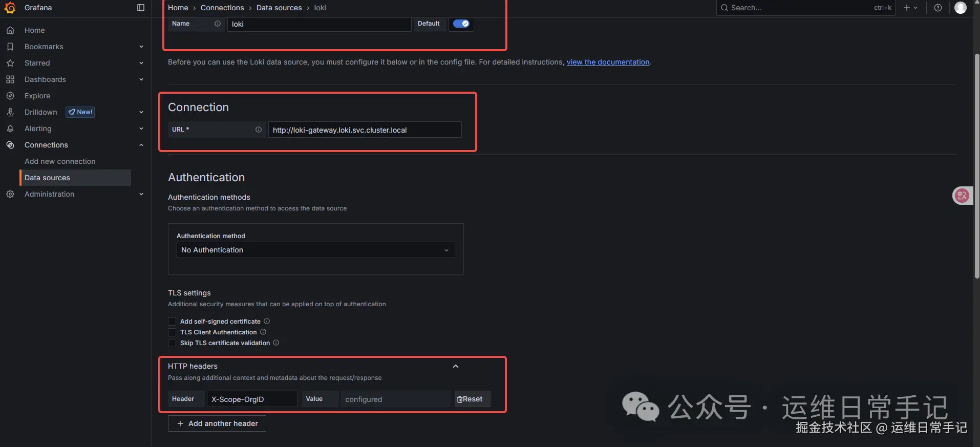Open Home in the sidebar menu
The height and width of the screenshot is (447, 980).
[x=35, y=30]
